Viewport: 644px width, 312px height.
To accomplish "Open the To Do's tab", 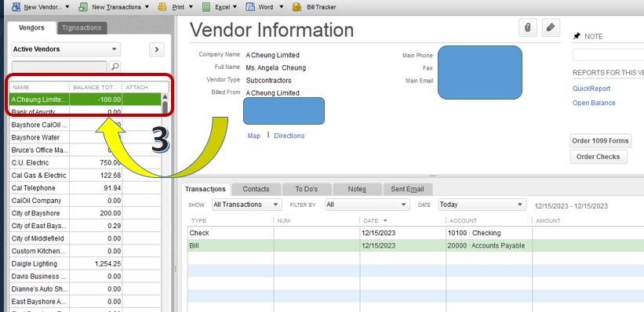I will click(307, 189).
